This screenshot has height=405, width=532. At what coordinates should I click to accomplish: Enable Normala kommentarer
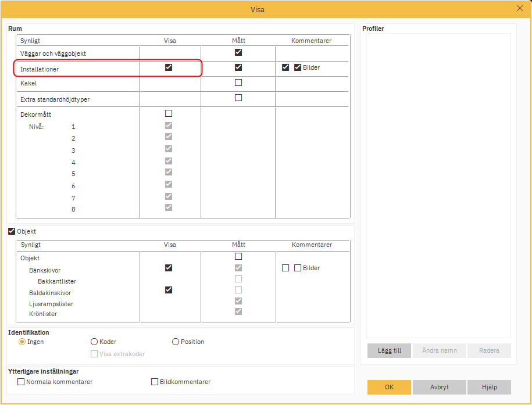(x=21, y=382)
